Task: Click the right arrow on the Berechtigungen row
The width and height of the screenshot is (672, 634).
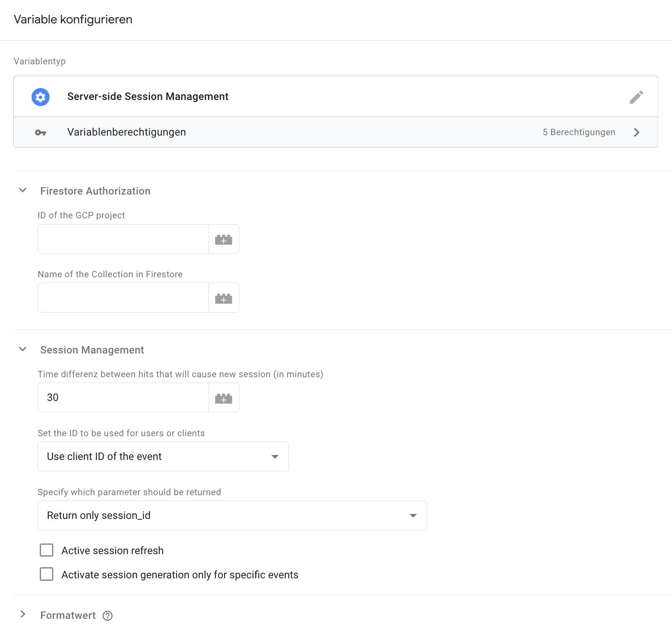Action: 636,132
